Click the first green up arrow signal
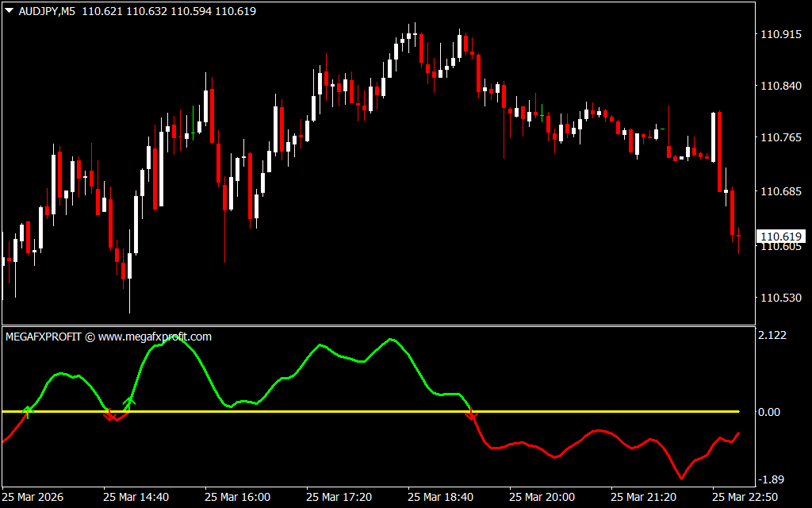The height and width of the screenshot is (508, 812). [x=29, y=410]
